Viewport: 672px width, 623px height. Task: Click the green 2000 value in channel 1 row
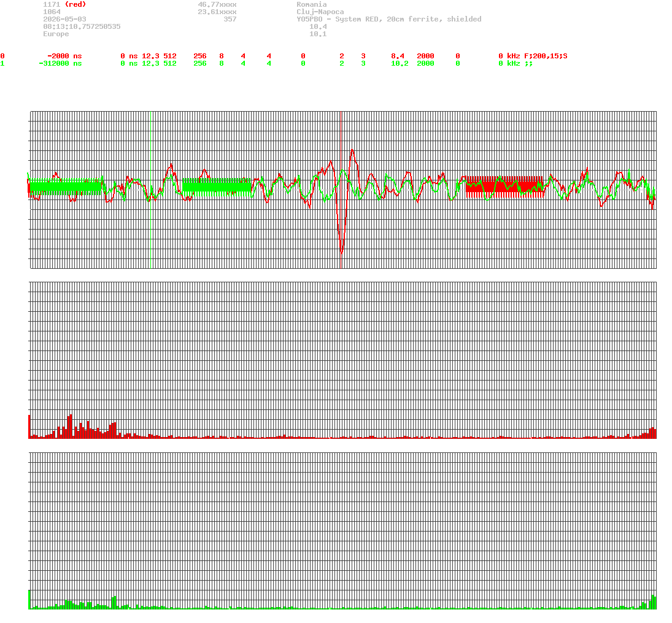point(425,63)
